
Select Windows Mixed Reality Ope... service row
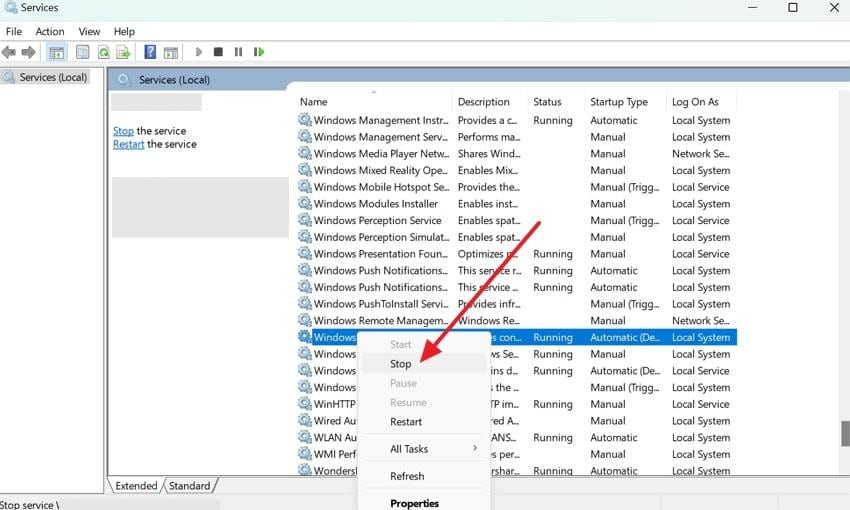(517, 170)
